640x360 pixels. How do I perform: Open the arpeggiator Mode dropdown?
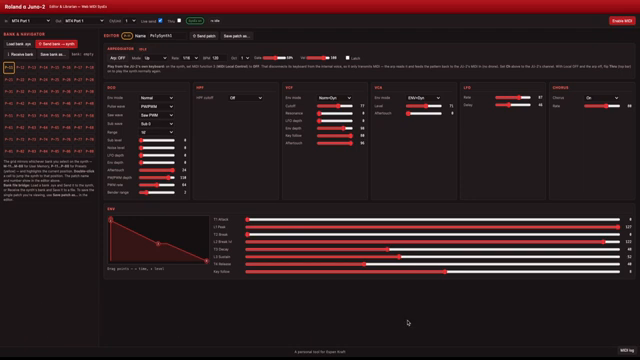[155, 58]
